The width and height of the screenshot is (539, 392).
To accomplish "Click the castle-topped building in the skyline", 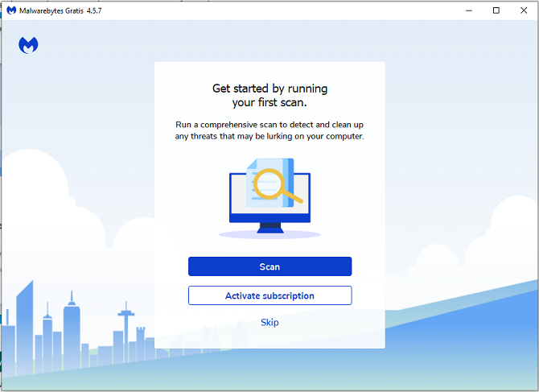I will pos(142,338).
